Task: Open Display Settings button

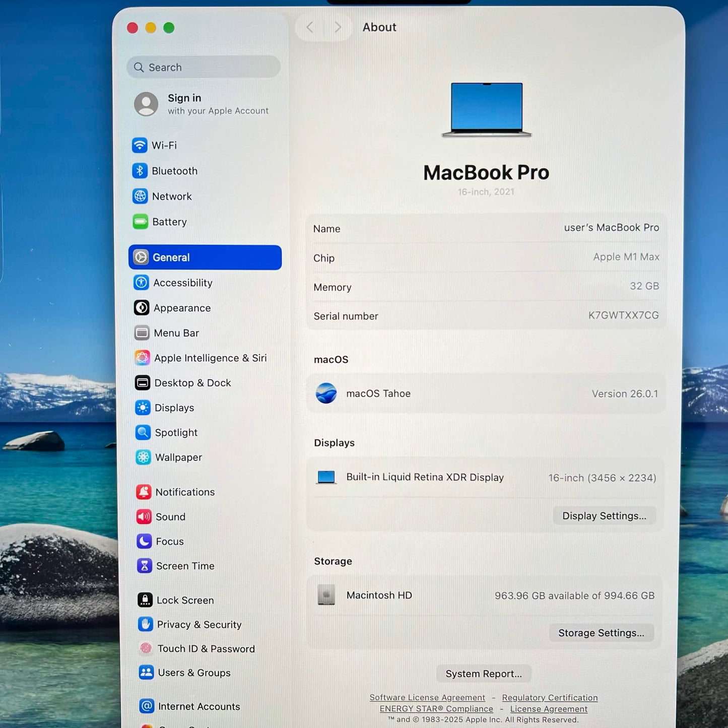Action: pyautogui.click(x=604, y=516)
